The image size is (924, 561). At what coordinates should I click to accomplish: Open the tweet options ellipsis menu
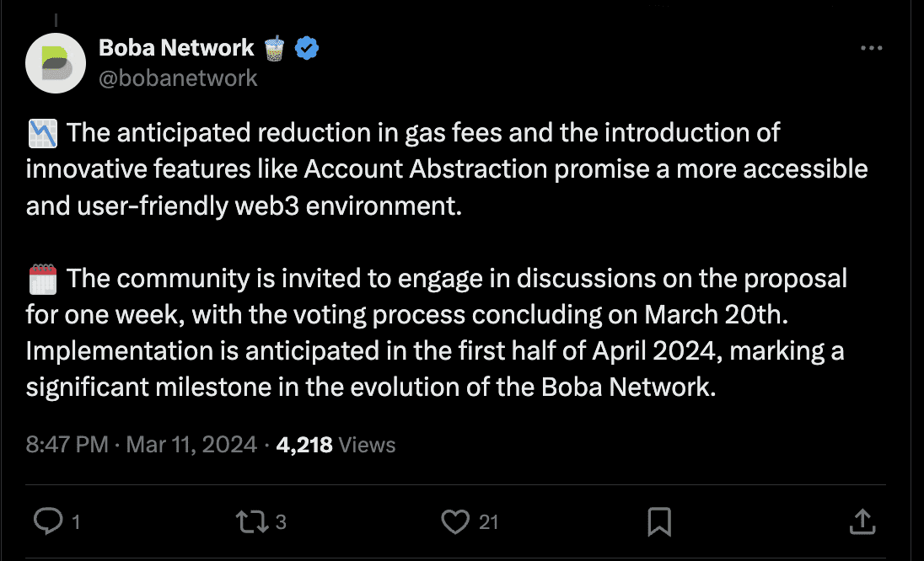[x=871, y=48]
